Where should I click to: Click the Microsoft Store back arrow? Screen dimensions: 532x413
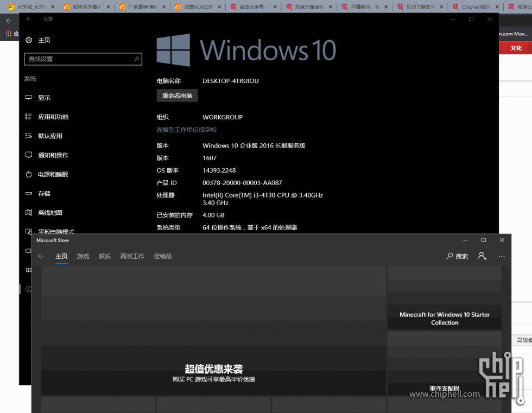pyautogui.click(x=41, y=256)
